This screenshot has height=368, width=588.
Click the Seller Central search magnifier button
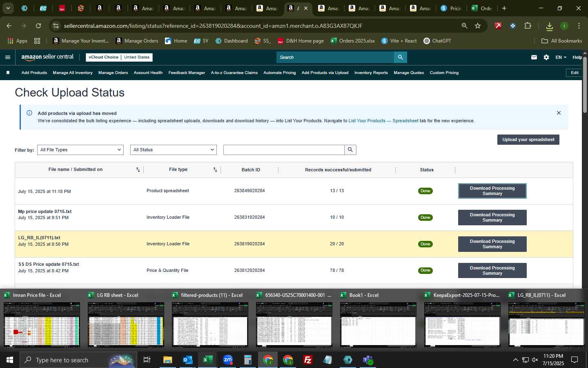pos(401,57)
